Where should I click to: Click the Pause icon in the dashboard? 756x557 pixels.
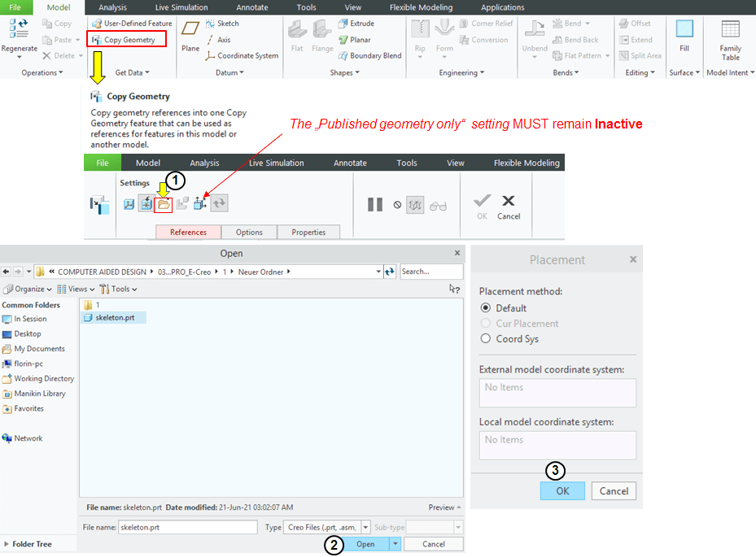375,205
